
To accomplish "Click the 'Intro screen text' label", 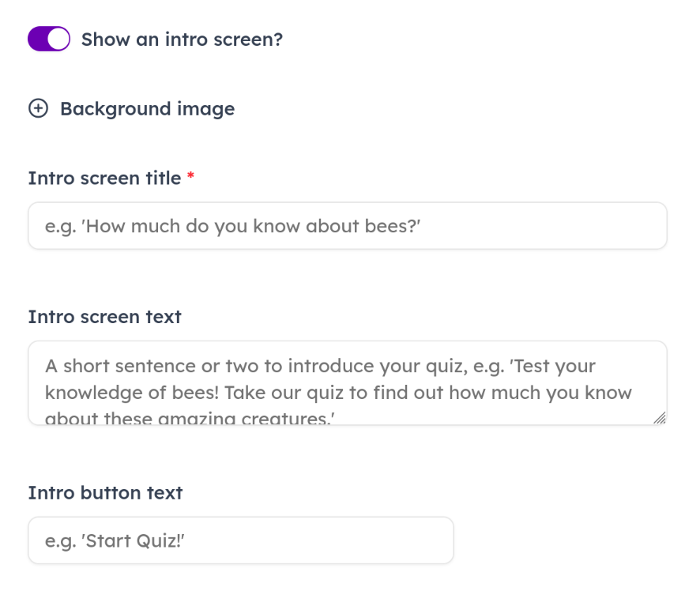I will coord(104,317).
